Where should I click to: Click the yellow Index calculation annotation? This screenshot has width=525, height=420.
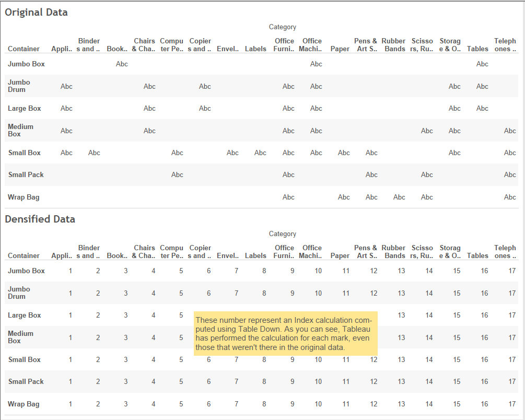[x=285, y=333]
